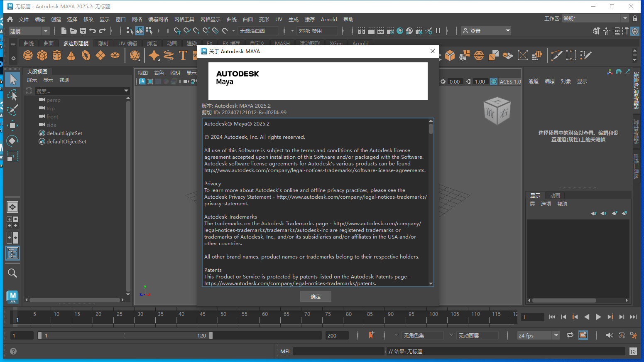The height and width of the screenshot is (362, 644).
Task: Open the 无角色集 character set dropdown arrow
Action: tap(397, 335)
